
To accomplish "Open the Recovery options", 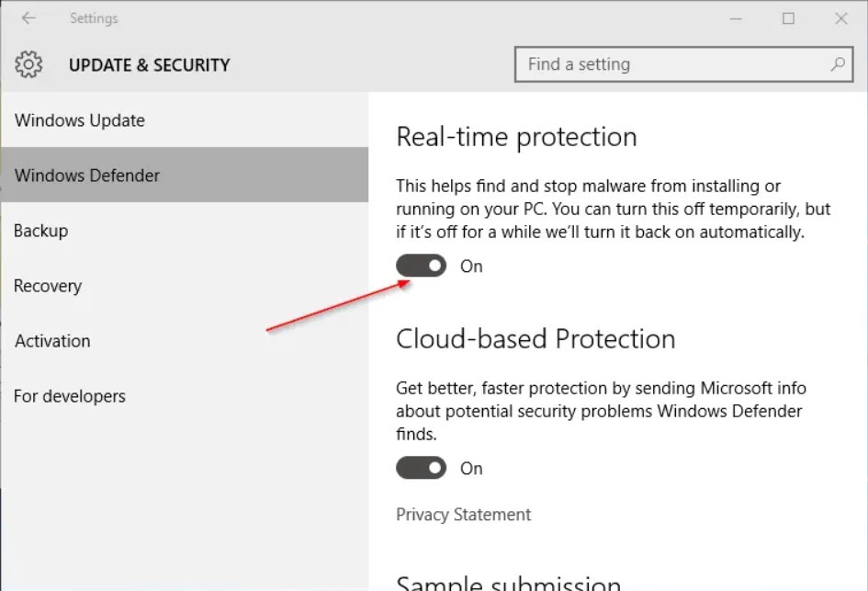I will (48, 286).
